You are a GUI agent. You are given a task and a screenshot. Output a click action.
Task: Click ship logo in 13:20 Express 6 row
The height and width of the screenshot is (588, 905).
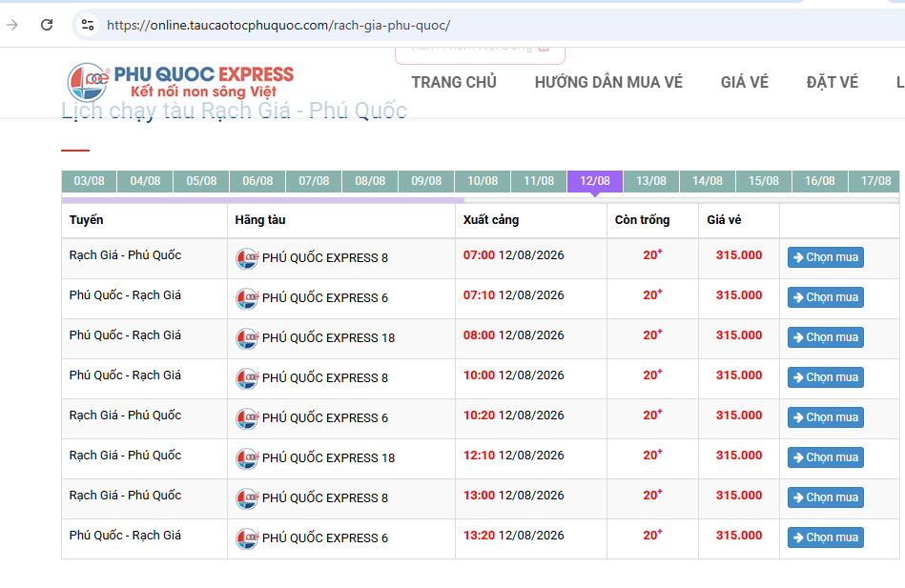pos(247,538)
